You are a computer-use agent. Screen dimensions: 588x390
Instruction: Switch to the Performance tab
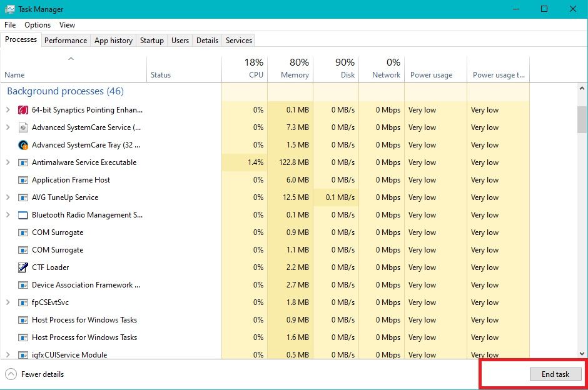66,41
